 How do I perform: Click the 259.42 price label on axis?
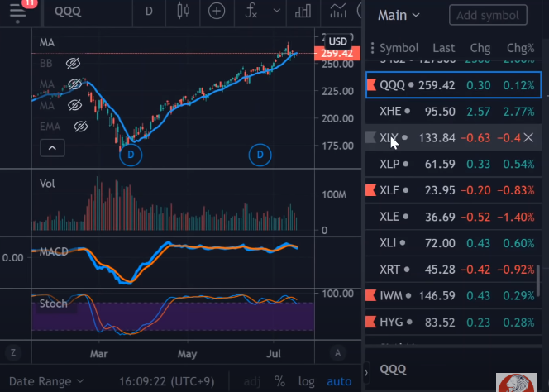337,53
